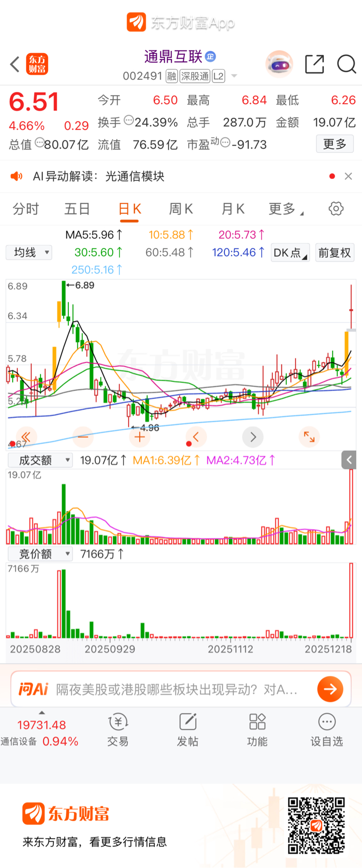362x868 pixels.
Task: Click the 250:5.16 moving average value
Action: (x=97, y=270)
